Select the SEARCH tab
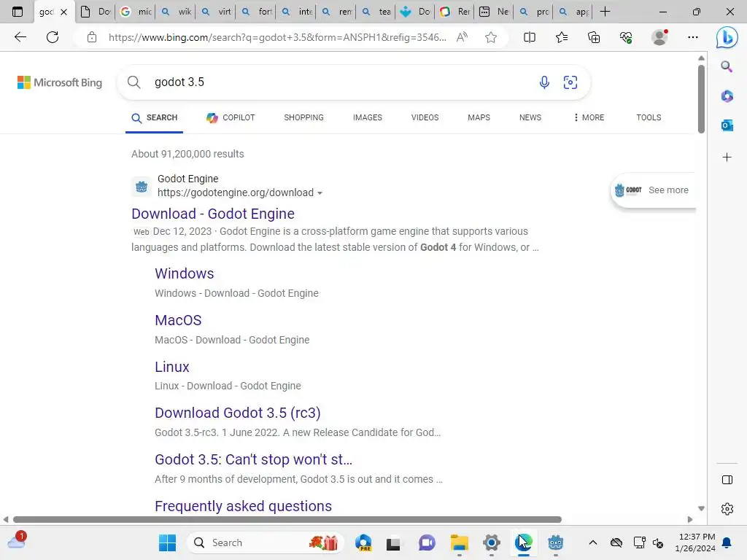This screenshot has height=560, width=747. coord(155,117)
